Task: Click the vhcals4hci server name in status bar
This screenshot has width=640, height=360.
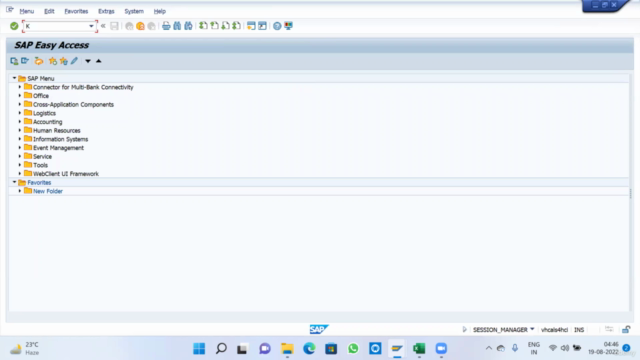Action: (554, 330)
